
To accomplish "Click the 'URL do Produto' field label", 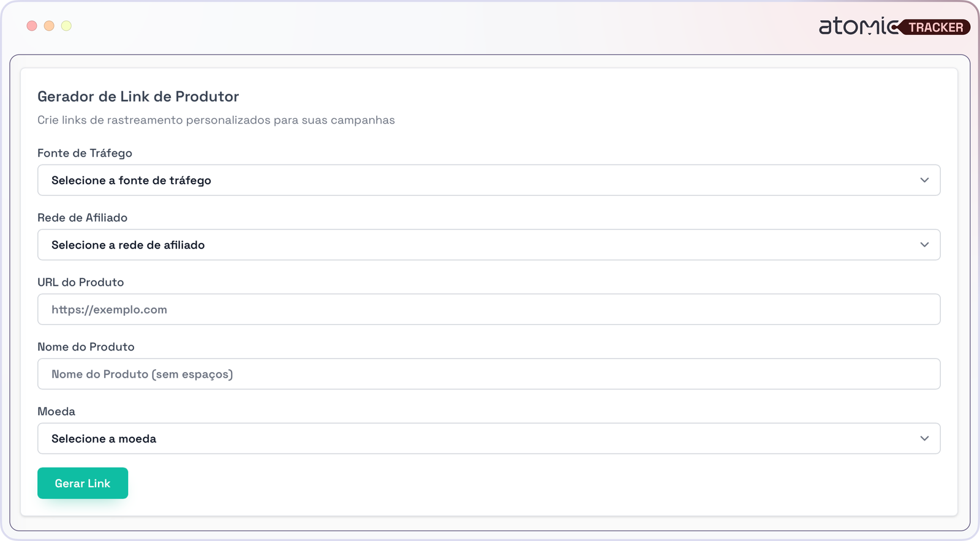I will 80,282.
